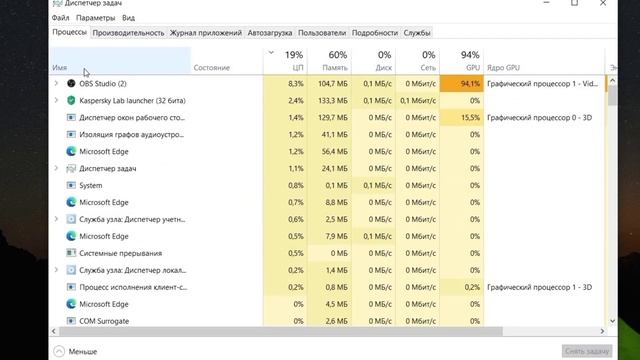This screenshot has width=640, height=360.
Task: Sort by the Ядро GPU column header
Action: [544, 61]
